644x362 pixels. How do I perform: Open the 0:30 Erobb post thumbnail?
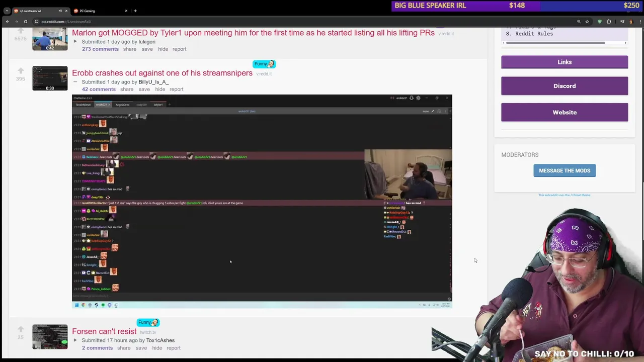(50, 78)
